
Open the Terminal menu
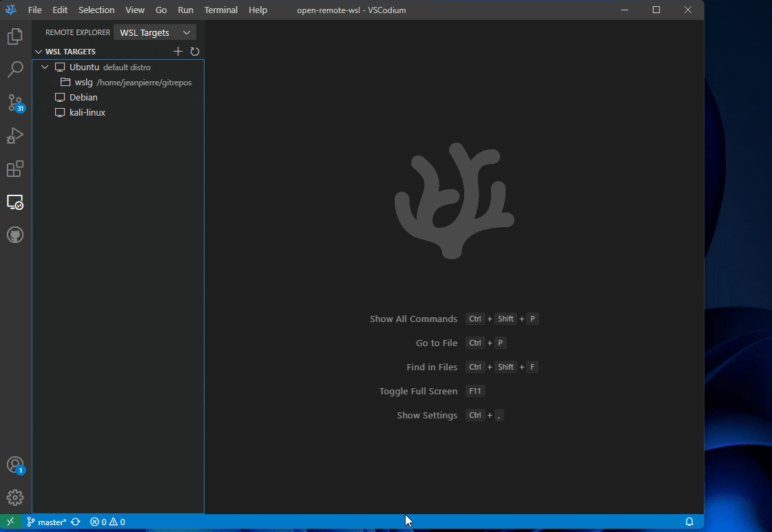tap(220, 10)
